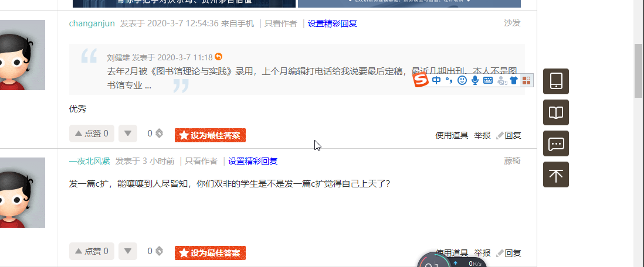Upvote changanjun's reply with 点赞 button
The width and height of the screenshot is (644, 267).
(91, 133)
